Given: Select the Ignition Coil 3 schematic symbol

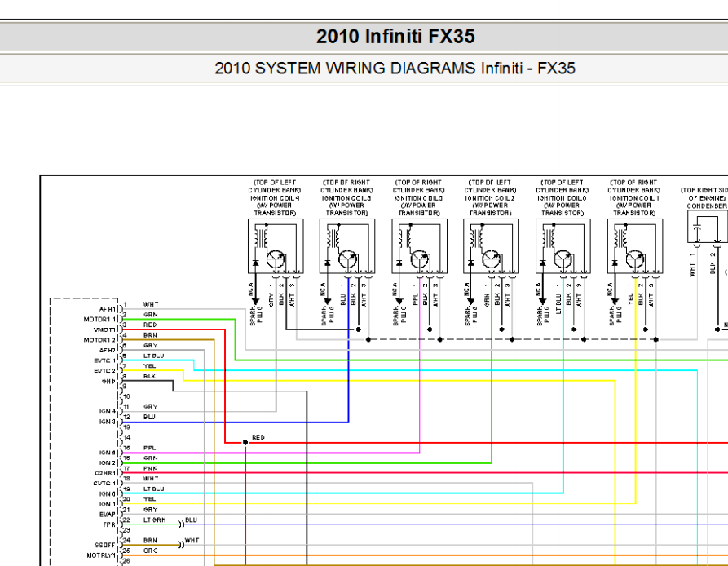Looking at the screenshot, I should (347, 246).
